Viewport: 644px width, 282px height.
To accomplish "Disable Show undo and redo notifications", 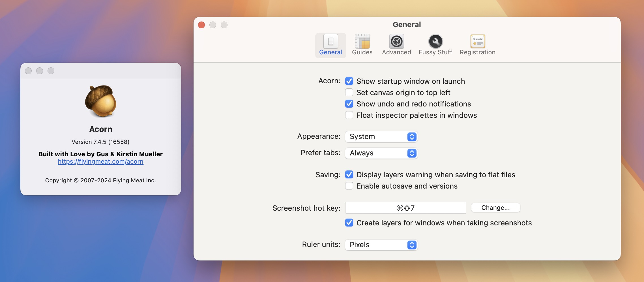I will click(349, 104).
